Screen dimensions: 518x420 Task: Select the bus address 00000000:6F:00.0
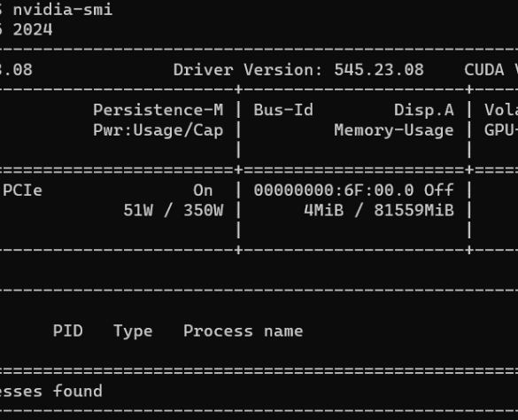(x=334, y=191)
